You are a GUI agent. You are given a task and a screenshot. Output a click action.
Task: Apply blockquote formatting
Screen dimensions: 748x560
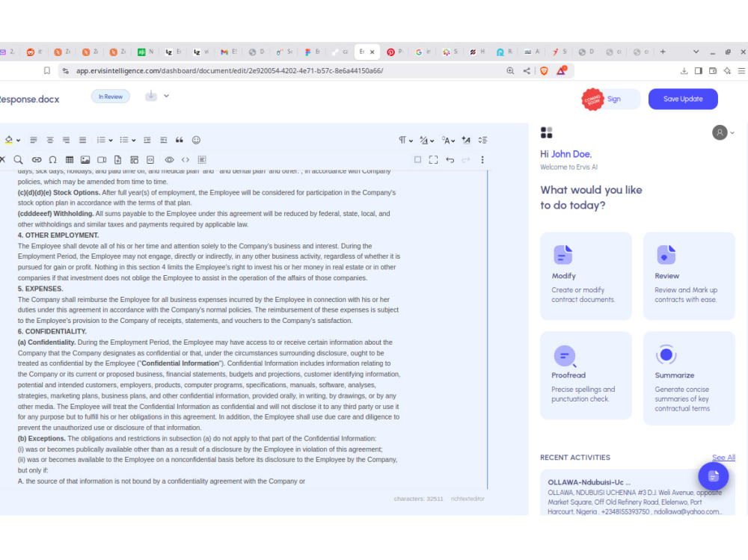[180, 140]
